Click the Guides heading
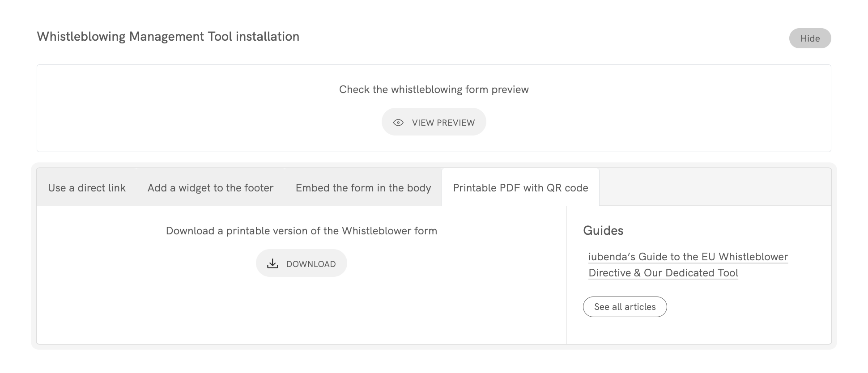Screen dimensions: 868x373 point(603,231)
